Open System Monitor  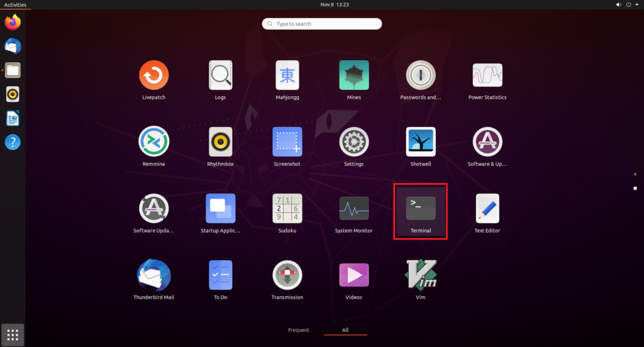(353, 213)
